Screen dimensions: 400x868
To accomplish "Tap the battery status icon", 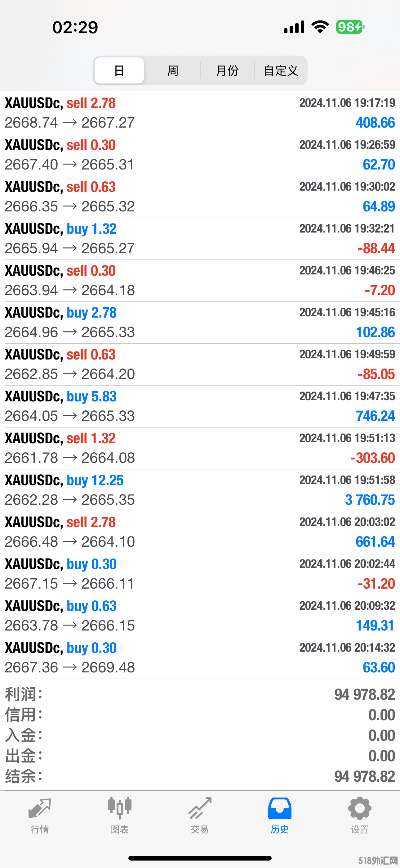I will [x=350, y=27].
